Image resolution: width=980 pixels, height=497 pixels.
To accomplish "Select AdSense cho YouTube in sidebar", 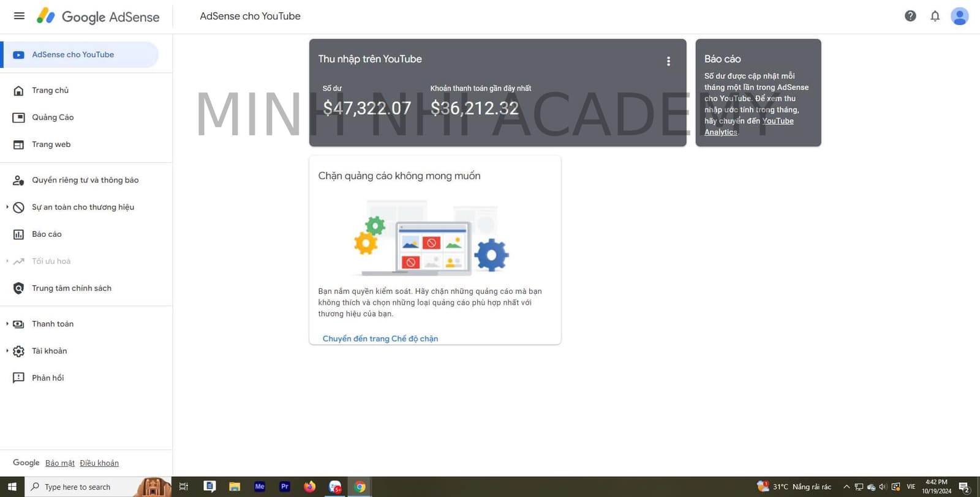I will click(x=81, y=54).
